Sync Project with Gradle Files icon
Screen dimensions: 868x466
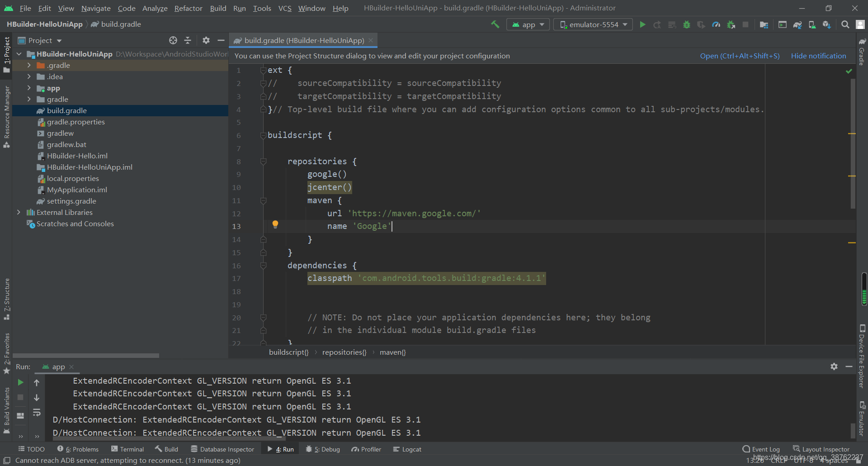797,24
